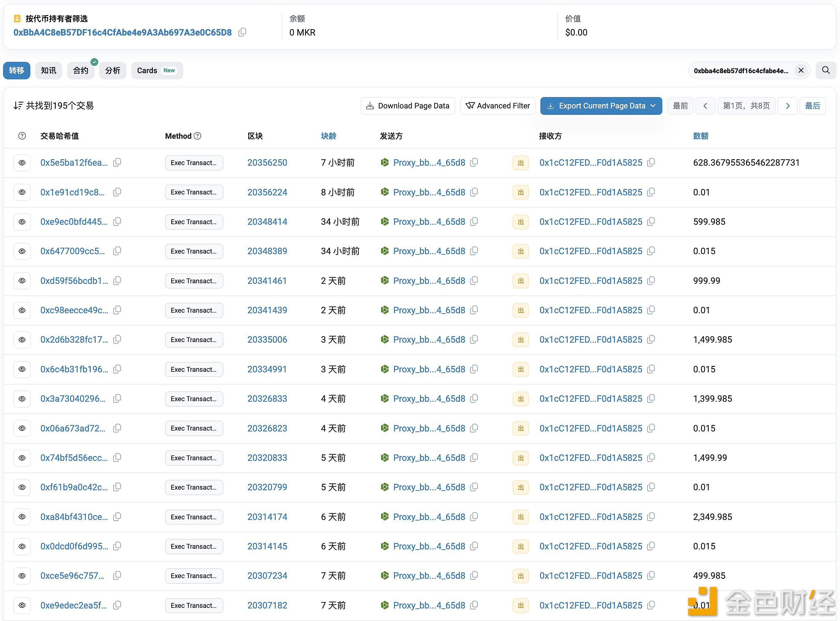
Task: Go to the previous page with left chevron
Action: pyautogui.click(x=706, y=106)
